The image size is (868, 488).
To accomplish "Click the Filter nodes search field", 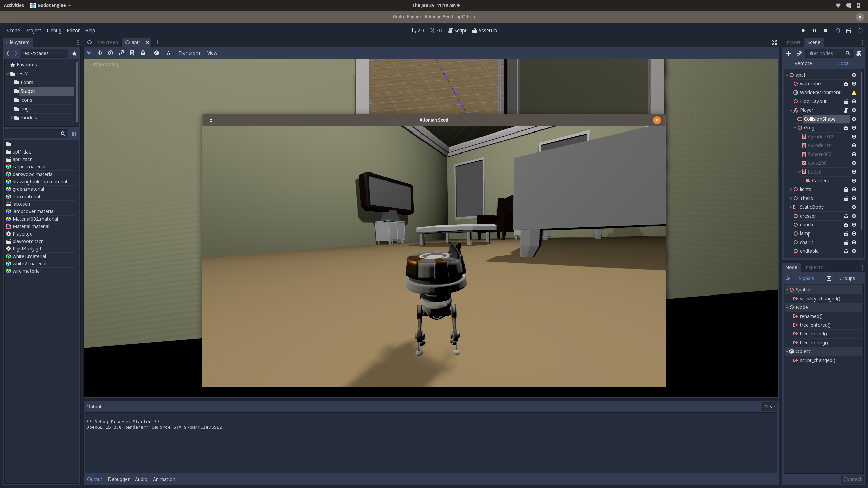I will pyautogui.click(x=825, y=53).
